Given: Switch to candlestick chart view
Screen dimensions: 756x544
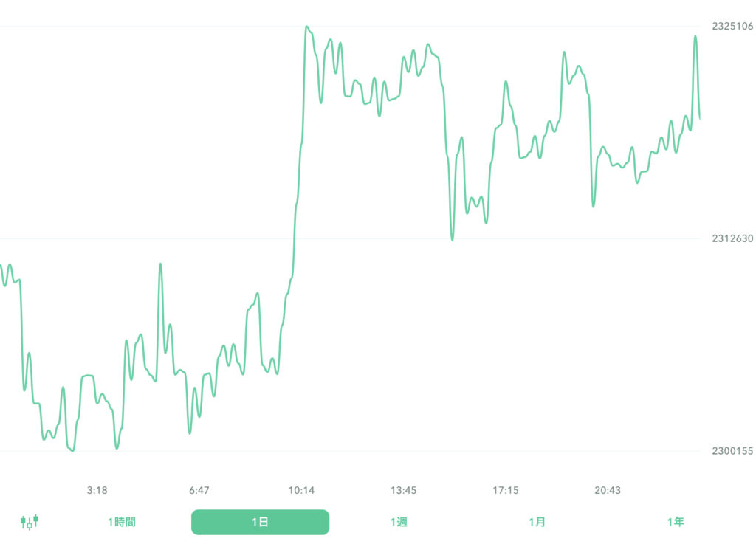Looking at the screenshot, I should 30,522.
